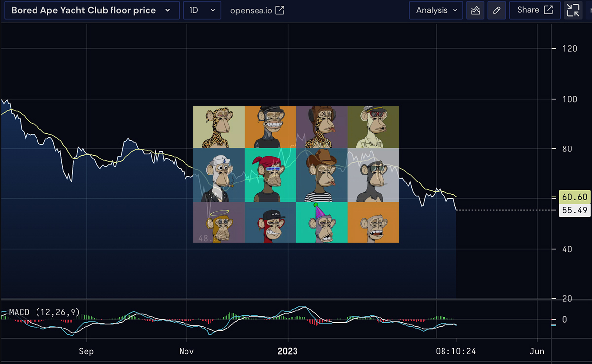Click the 08:10:24 countdown time label
Image resolution: width=592 pixels, height=364 pixels.
456,351
